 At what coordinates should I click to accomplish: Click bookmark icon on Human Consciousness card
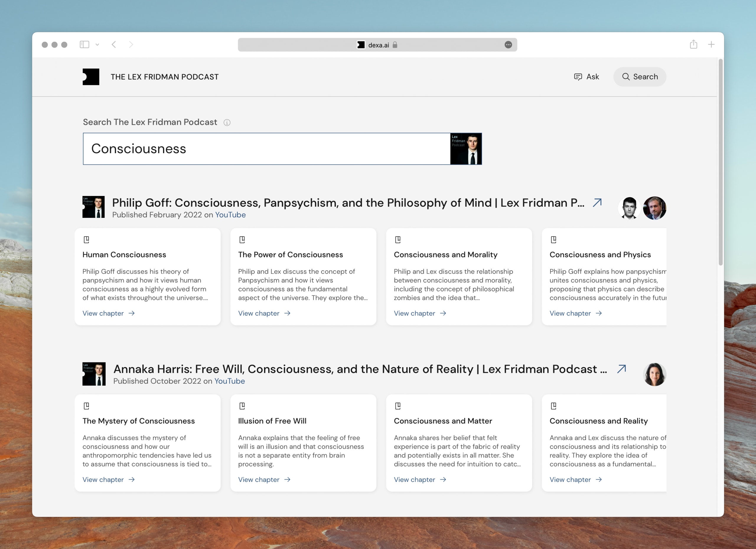tap(86, 239)
